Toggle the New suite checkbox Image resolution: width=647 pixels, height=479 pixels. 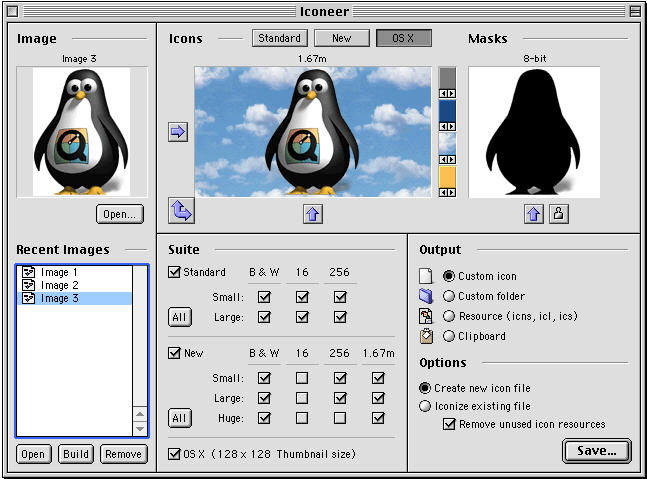(175, 353)
